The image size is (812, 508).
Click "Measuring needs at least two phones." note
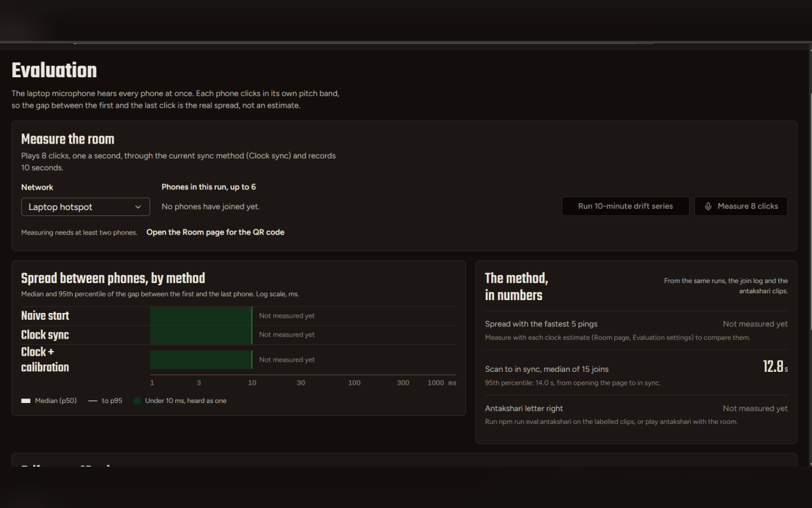pos(79,232)
